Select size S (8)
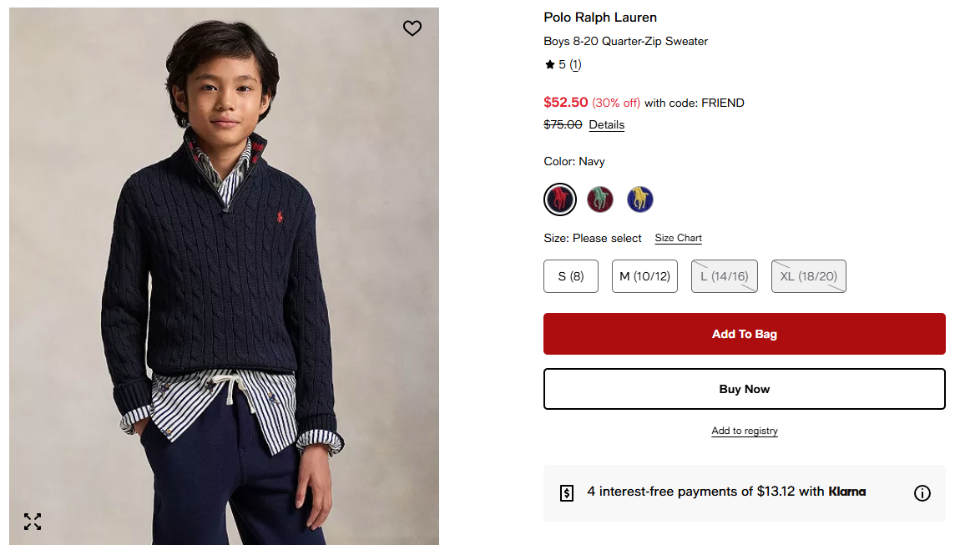Screen dimensions: 960x560 click(571, 276)
